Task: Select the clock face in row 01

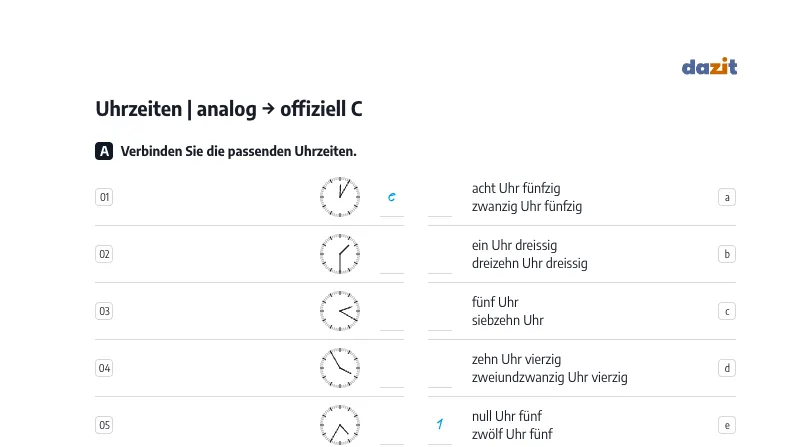Action: [340, 197]
